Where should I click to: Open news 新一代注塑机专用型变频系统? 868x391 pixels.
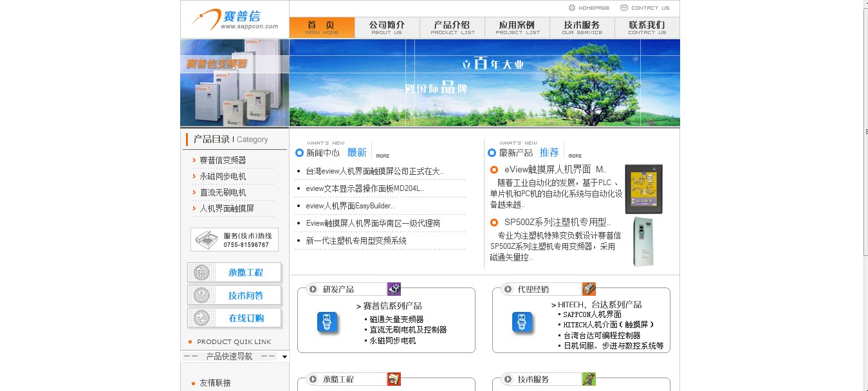pyautogui.click(x=356, y=241)
